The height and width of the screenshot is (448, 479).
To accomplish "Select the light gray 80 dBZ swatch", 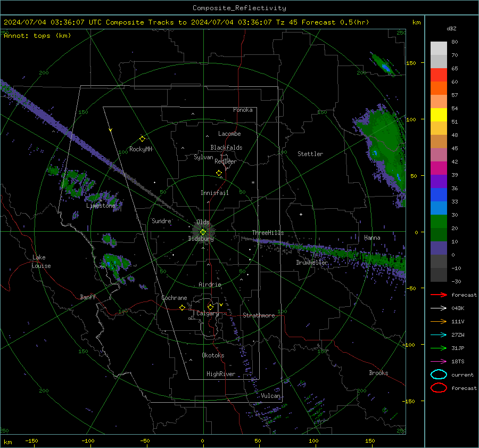I will click(x=439, y=48).
